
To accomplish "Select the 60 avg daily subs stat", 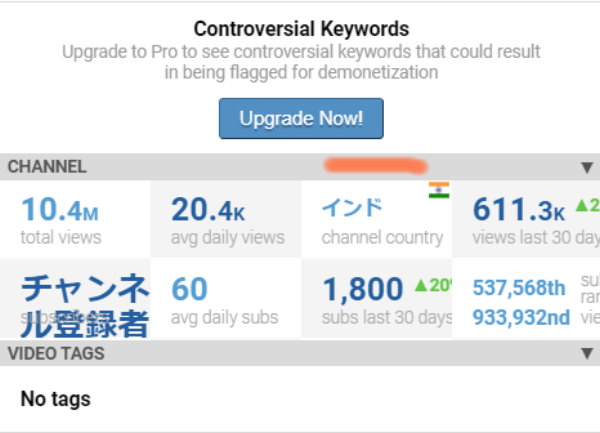I will pos(188,290).
